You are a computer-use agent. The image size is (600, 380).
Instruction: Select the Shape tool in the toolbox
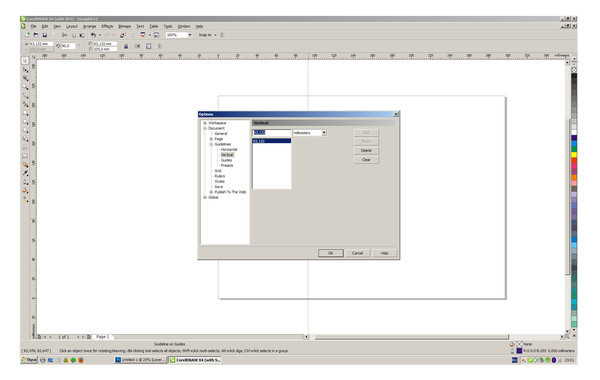pos(25,69)
